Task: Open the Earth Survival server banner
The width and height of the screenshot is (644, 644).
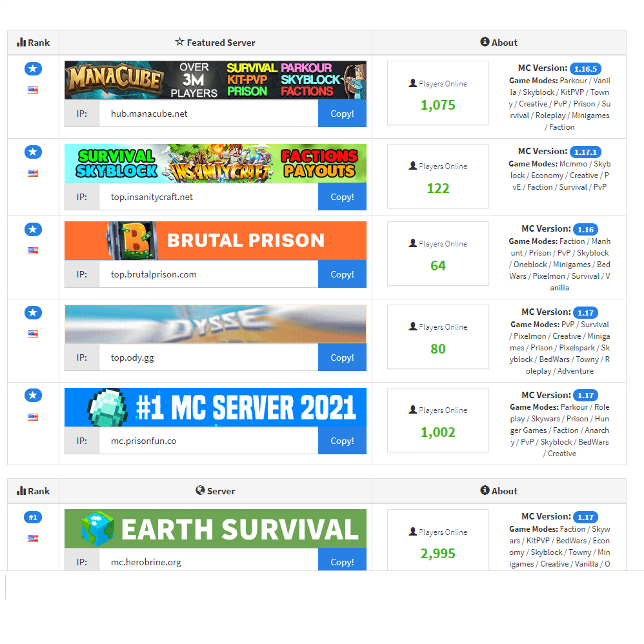Action: [216, 528]
